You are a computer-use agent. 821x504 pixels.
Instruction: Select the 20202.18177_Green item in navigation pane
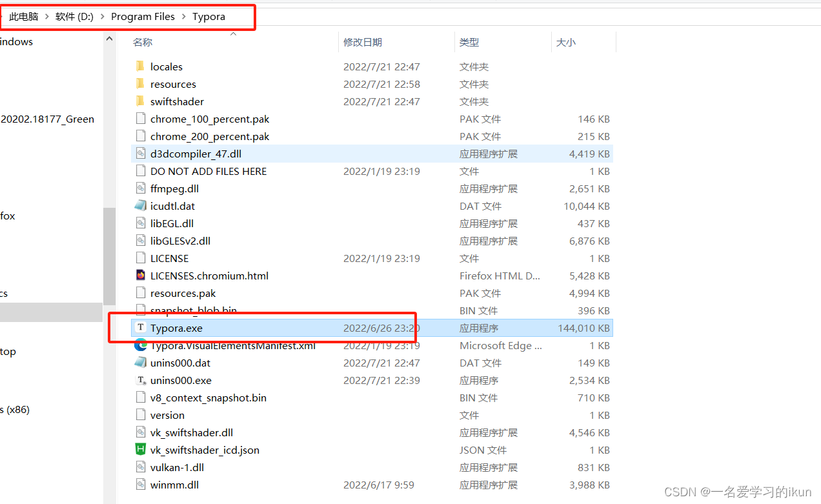pyautogui.click(x=48, y=119)
